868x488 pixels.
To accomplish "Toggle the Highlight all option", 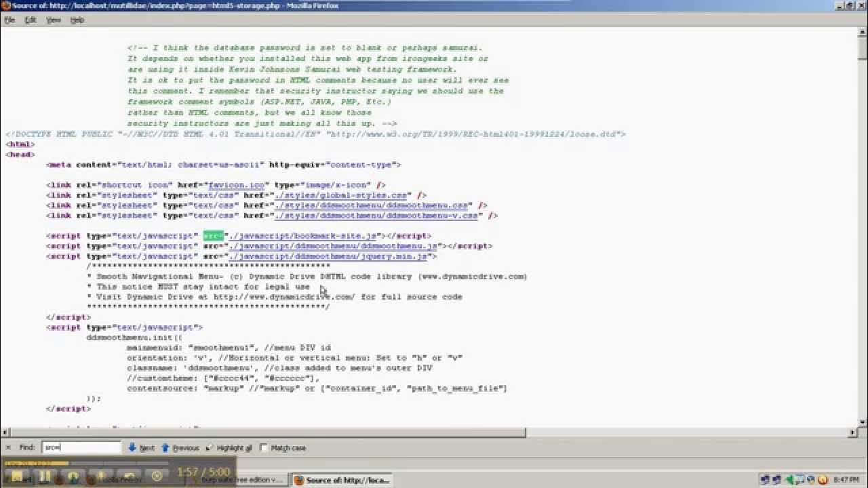I will 229,448.
